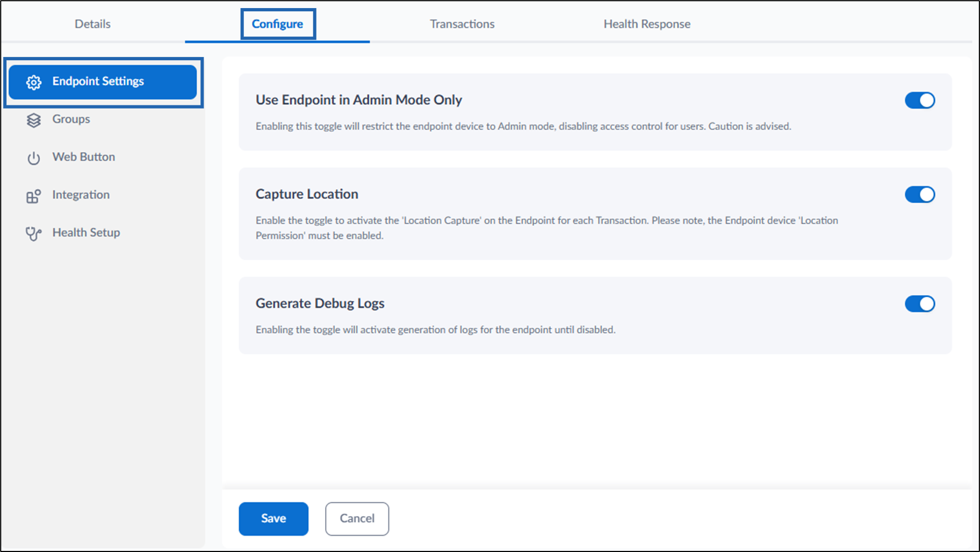Click the 'Use Endpoint in Admin Mode Only' heading
The width and height of the screenshot is (980, 552).
(x=358, y=100)
